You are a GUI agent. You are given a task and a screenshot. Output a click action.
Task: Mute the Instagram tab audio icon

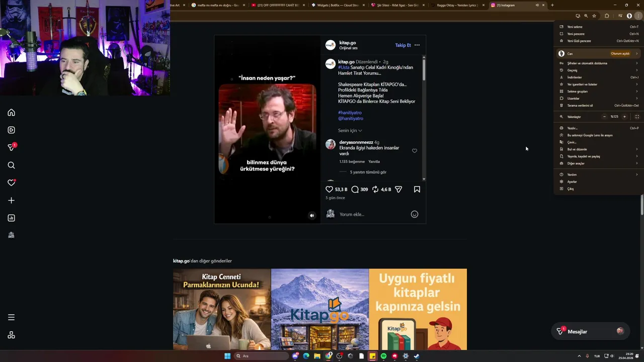coord(537,5)
